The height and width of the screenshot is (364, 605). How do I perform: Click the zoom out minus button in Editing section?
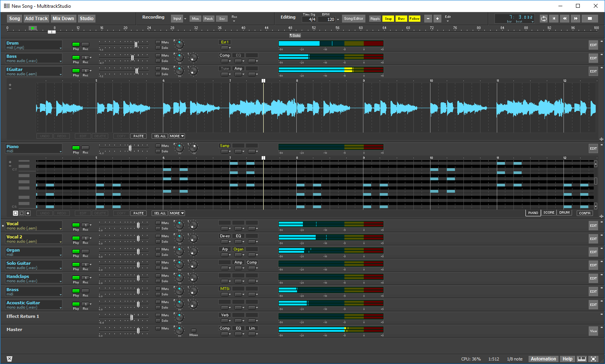pyautogui.click(x=428, y=19)
